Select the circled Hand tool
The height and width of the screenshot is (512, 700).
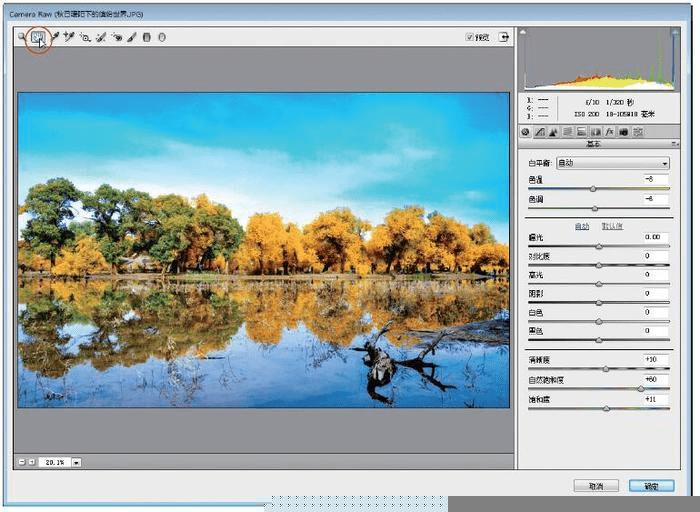tap(37, 38)
